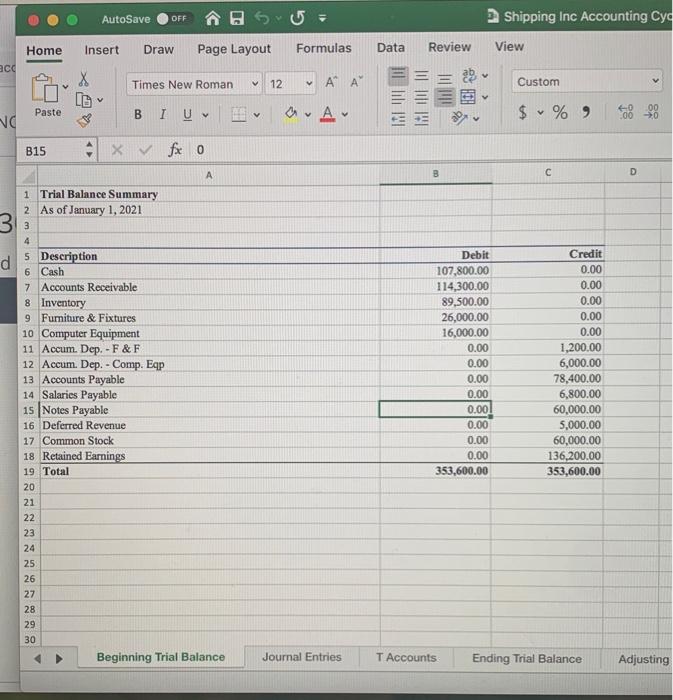Click the Cancel X formula bar icon
Viewport: 673px width, 700px height.
point(117,150)
